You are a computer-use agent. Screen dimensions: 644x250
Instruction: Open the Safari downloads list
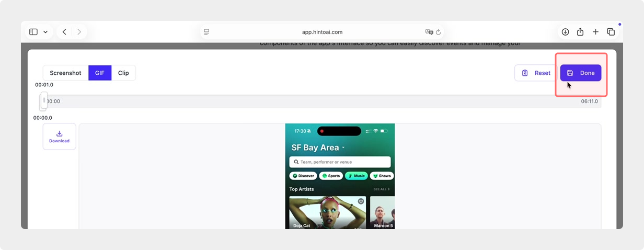[x=565, y=32]
